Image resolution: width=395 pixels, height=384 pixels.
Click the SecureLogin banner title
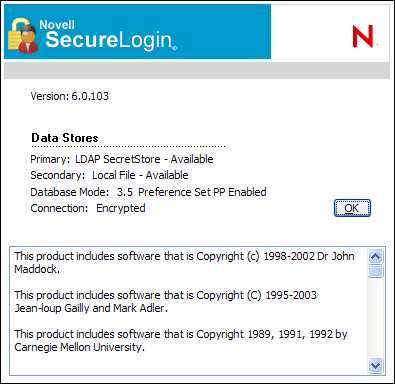point(111,40)
